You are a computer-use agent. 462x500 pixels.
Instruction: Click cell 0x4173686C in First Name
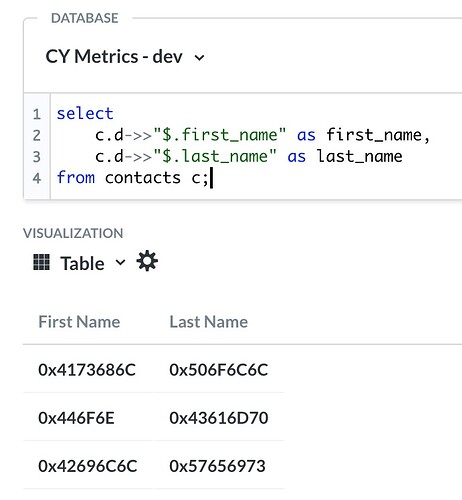87,370
